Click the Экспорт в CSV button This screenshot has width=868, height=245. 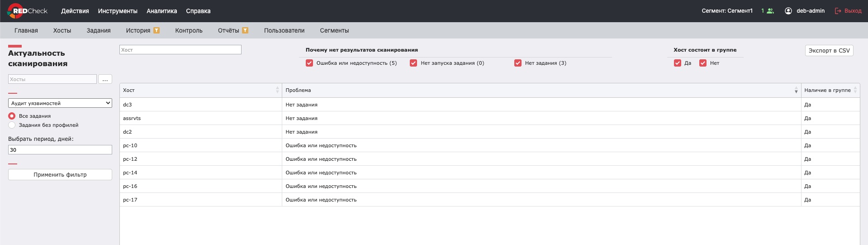coord(829,51)
